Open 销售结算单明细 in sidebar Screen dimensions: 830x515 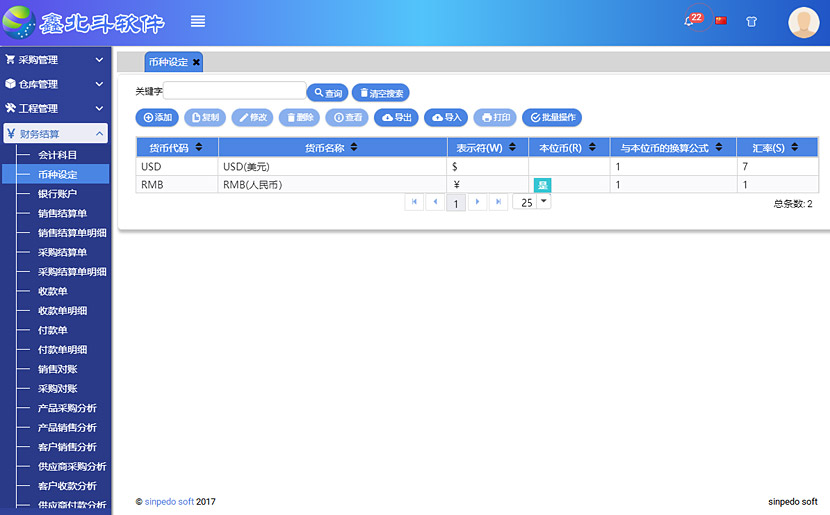(x=72, y=233)
